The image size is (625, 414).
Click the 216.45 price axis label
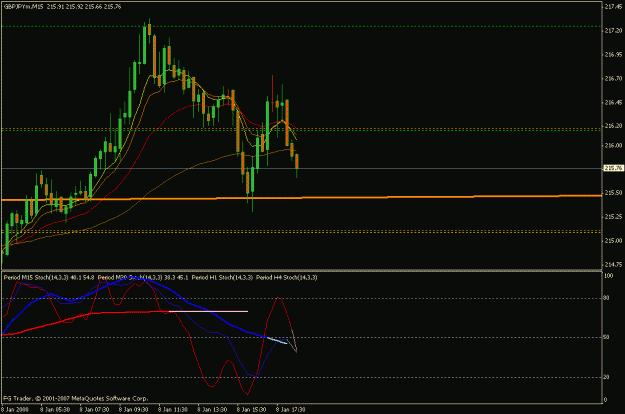point(613,102)
